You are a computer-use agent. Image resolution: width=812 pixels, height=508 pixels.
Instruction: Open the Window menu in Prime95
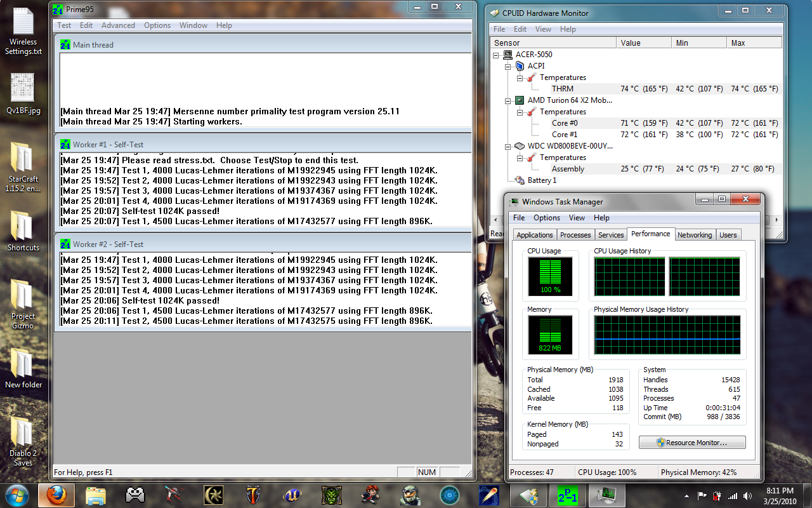193,25
